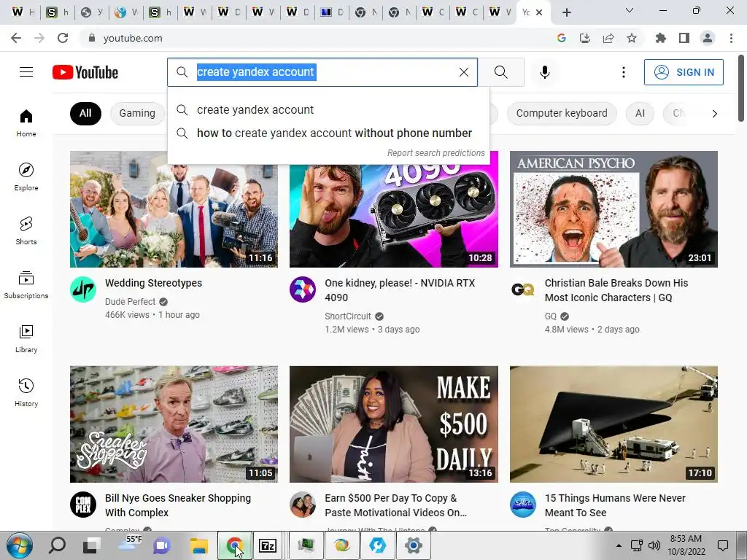
Task: Open the 7z app on the taskbar
Action: click(268, 545)
